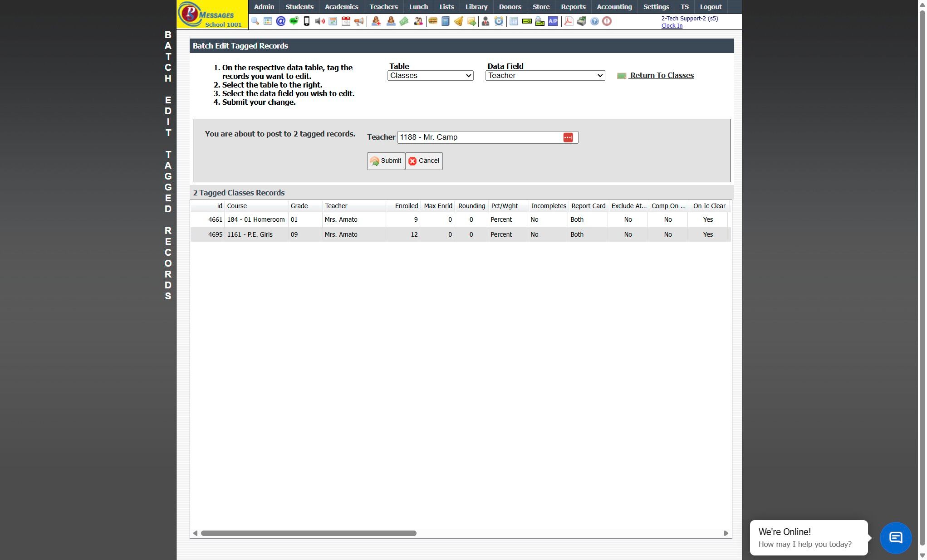Click the A/P accounts payable icon
Image resolution: width=927 pixels, height=560 pixels.
click(x=553, y=21)
